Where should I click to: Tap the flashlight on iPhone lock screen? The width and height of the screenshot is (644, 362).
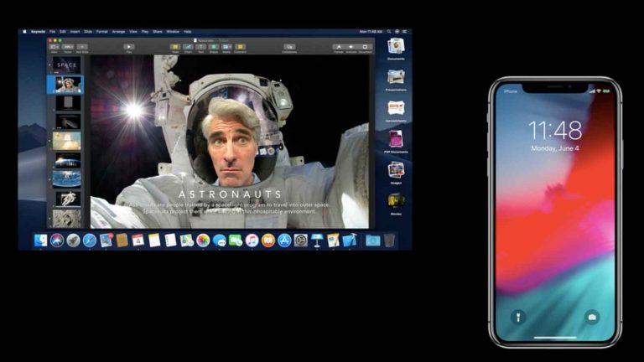[517, 317]
